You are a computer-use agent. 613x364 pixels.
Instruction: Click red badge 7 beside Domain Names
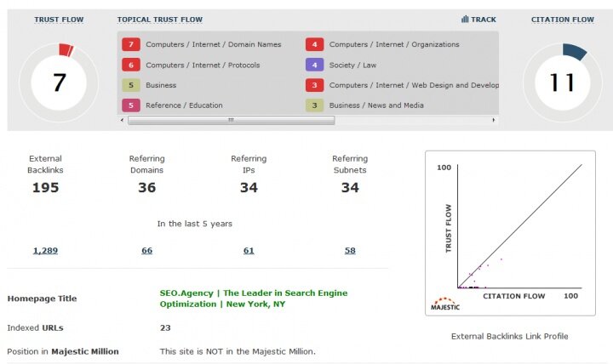pyautogui.click(x=131, y=44)
